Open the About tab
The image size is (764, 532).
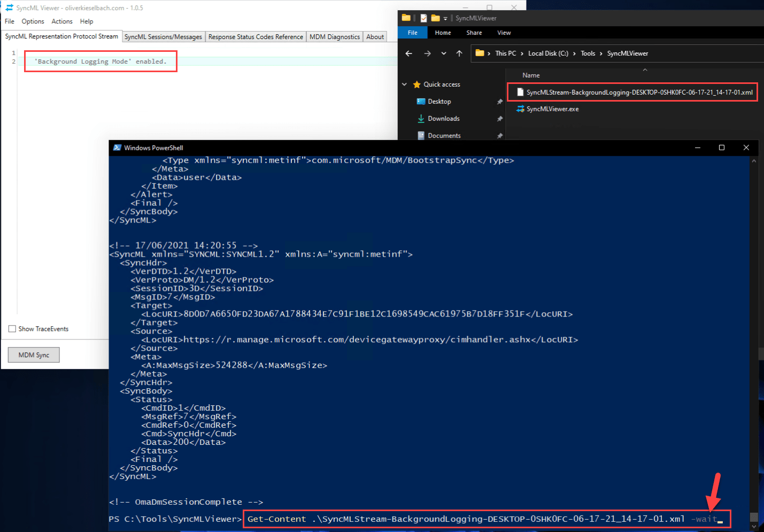(x=375, y=37)
